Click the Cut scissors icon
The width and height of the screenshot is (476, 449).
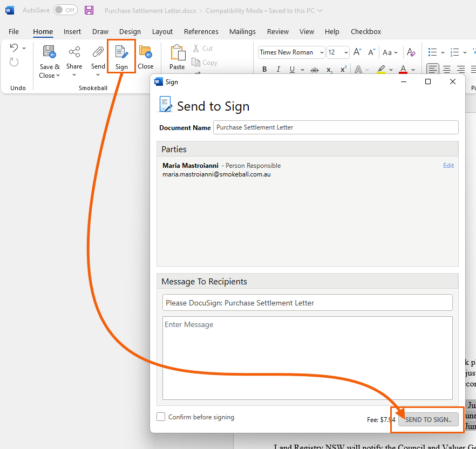196,48
